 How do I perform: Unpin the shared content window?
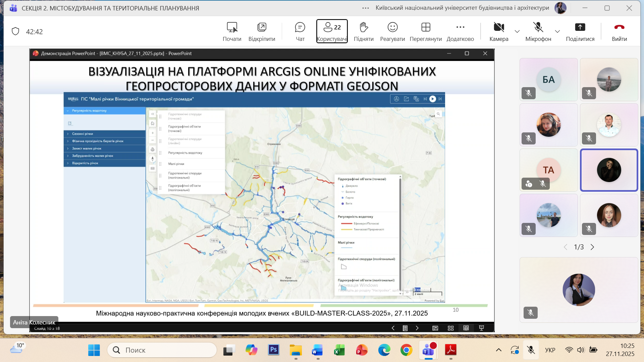tap(262, 32)
